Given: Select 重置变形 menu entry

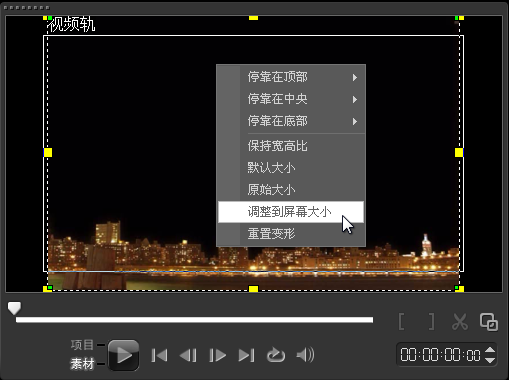Looking at the screenshot, I should [x=291, y=234].
